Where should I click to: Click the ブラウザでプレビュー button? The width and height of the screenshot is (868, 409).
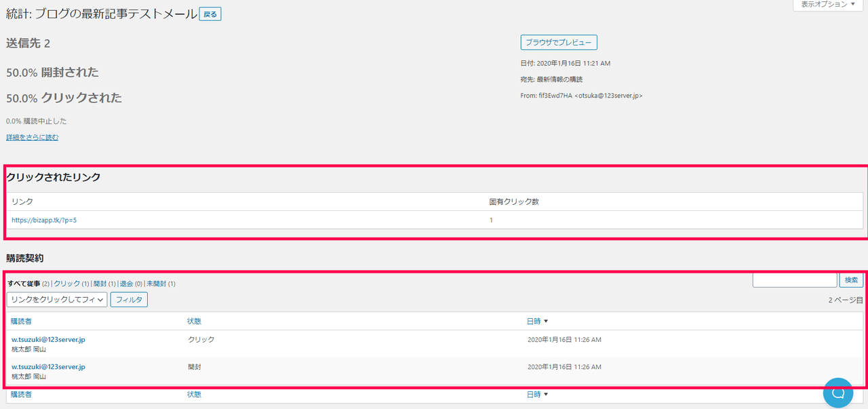tap(559, 43)
